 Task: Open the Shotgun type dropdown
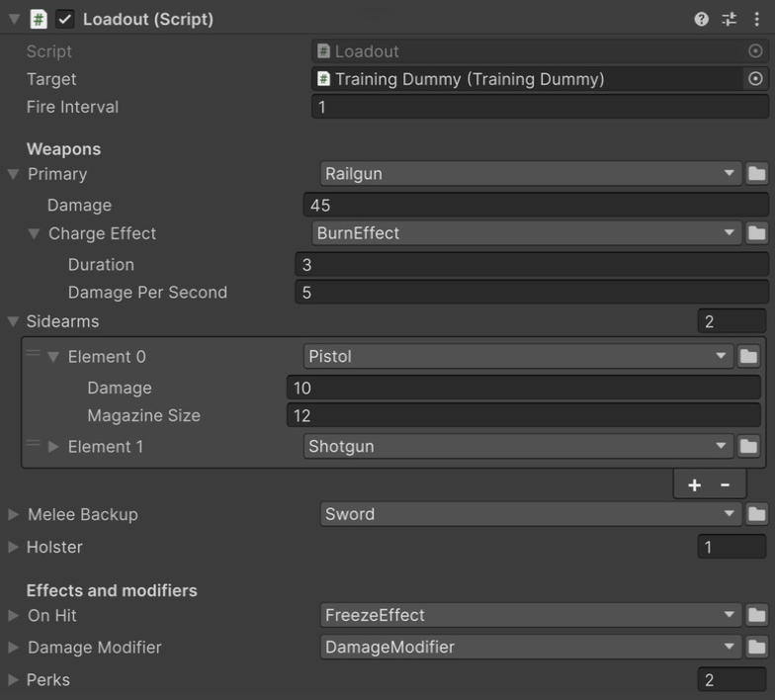[518, 447]
